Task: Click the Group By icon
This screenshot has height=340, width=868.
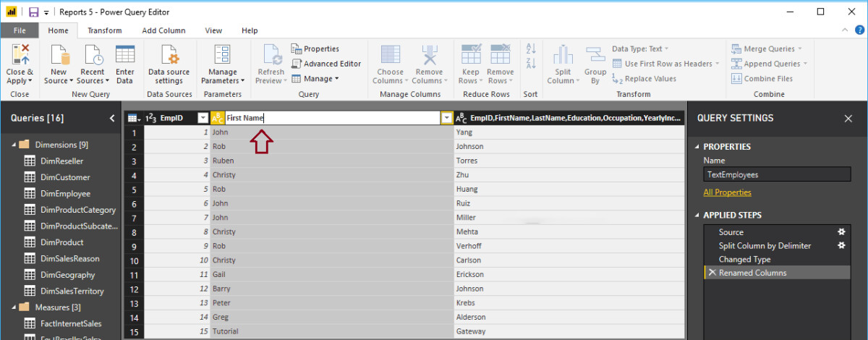Action: pos(595,55)
